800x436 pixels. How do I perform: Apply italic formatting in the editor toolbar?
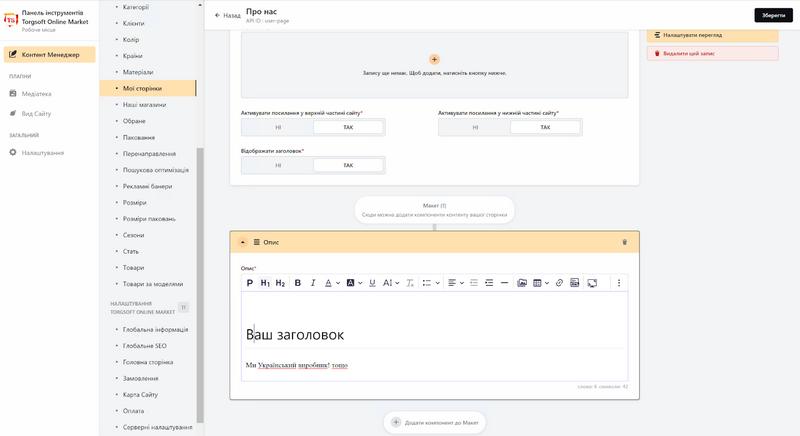tap(313, 283)
